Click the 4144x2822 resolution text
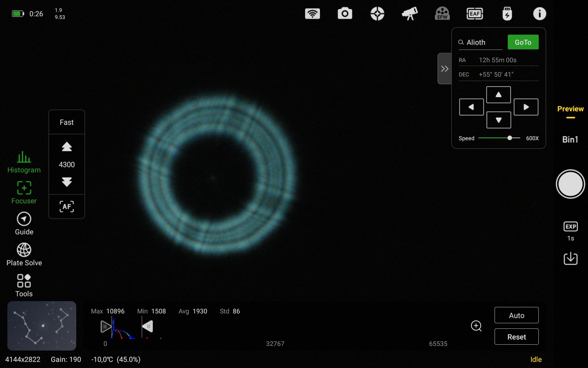This screenshot has width=588, height=368. pyautogui.click(x=23, y=359)
